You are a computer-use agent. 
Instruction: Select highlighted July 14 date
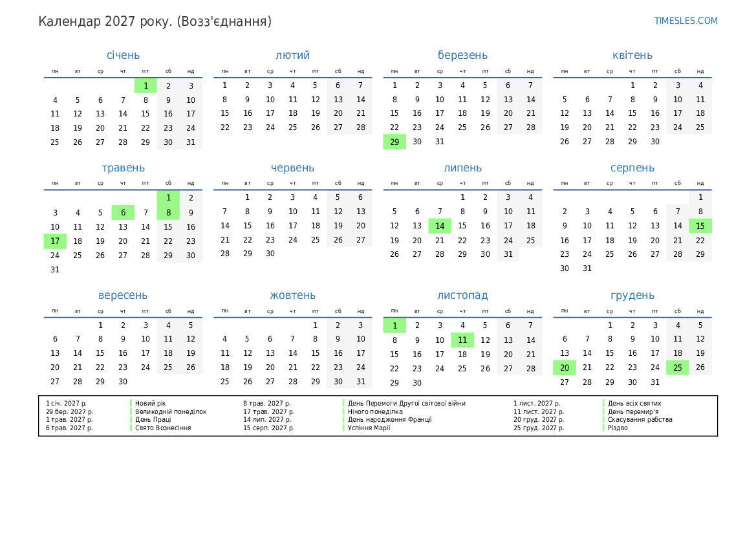pos(440,226)
